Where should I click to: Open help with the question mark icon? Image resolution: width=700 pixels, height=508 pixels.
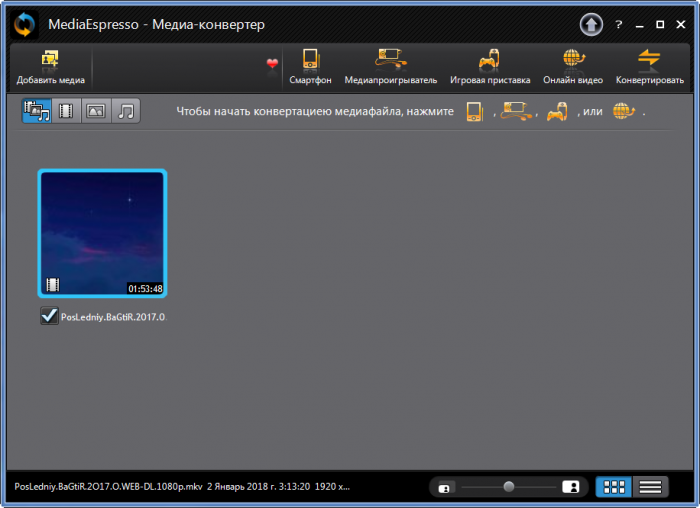[618, 25]
